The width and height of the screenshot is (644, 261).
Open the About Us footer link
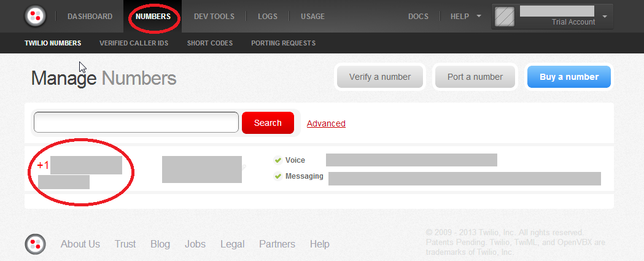[80, 244]
